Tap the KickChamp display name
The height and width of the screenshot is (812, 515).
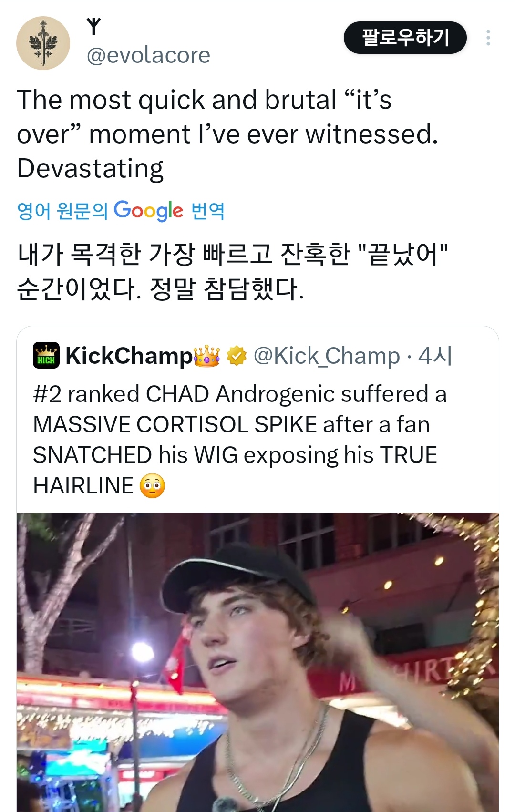pos(129,356)
